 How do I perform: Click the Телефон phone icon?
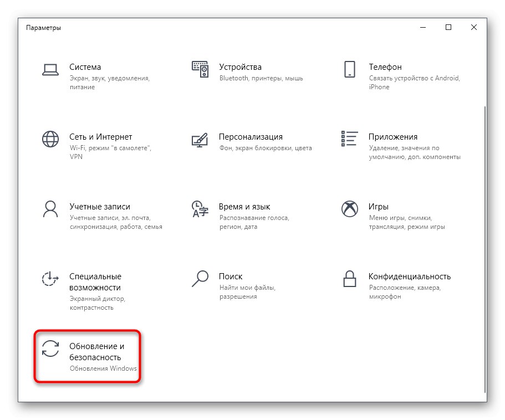(349, 70)
